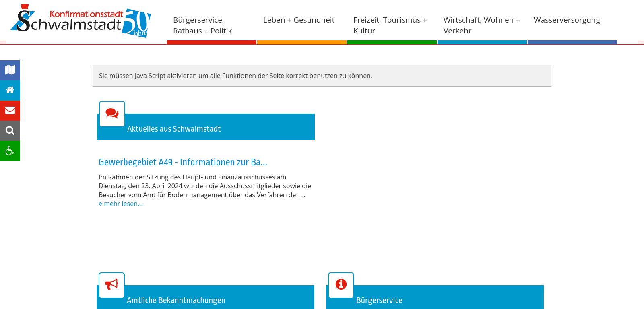Click the speech bubbles news icon
This screenshot has width=644, height=309.
click(x=112, y=114)
